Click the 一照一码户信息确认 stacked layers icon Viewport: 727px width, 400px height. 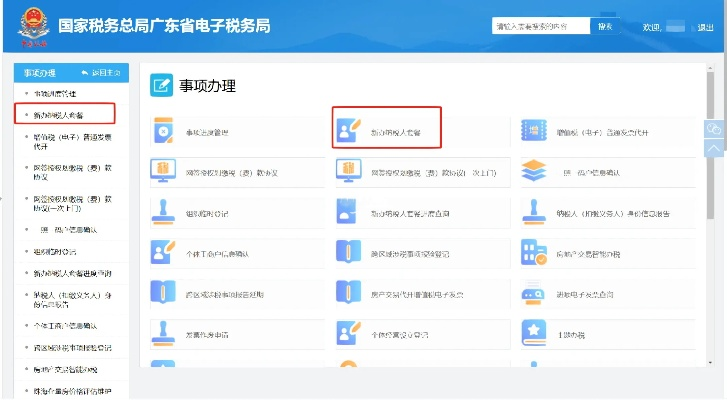tap(534, 171)
